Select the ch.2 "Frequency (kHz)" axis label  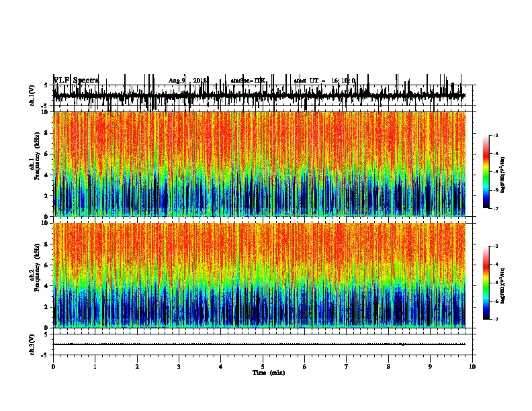click(37, 267)
